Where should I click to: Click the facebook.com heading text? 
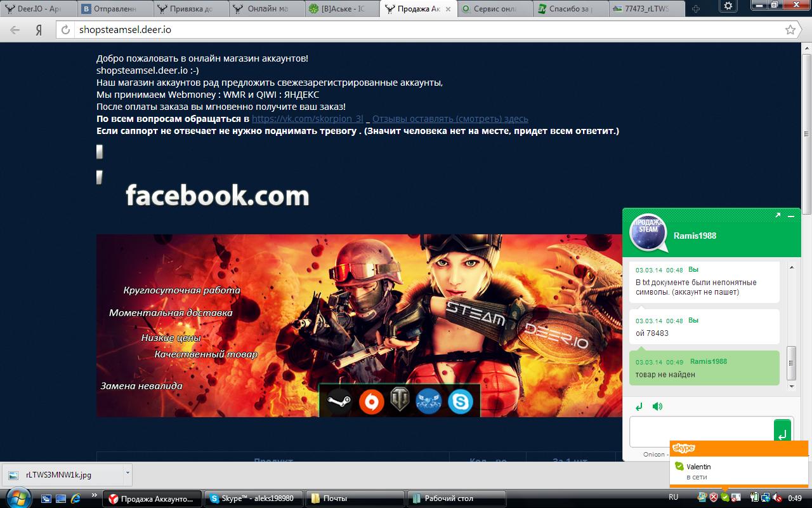(x=218, y=196)
